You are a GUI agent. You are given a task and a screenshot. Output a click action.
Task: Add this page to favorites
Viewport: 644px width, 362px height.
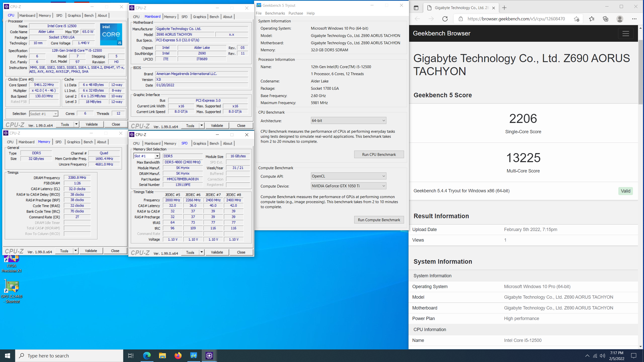576,19
